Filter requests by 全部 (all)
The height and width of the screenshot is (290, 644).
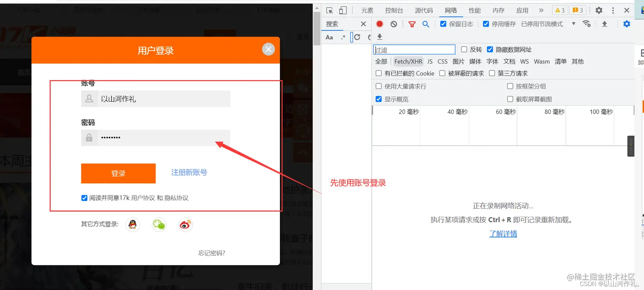pos(381,61)
